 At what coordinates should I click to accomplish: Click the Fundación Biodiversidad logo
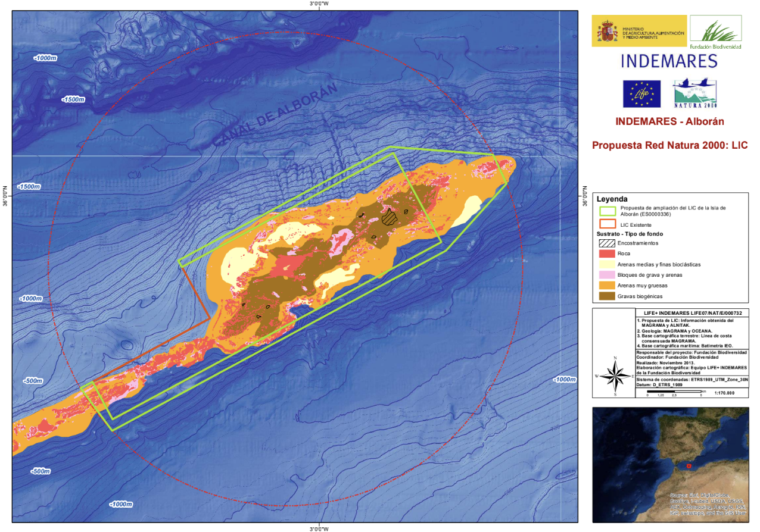pyautogui.click(x=715, y=33)
